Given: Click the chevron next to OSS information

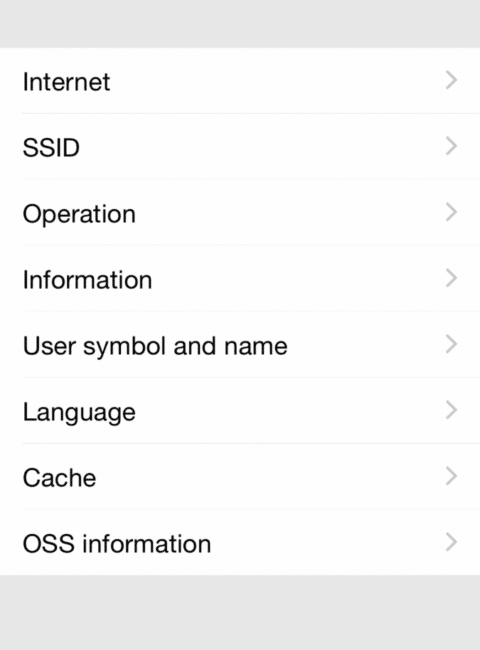Looking at the screenshot, I should tap(451, 542).
